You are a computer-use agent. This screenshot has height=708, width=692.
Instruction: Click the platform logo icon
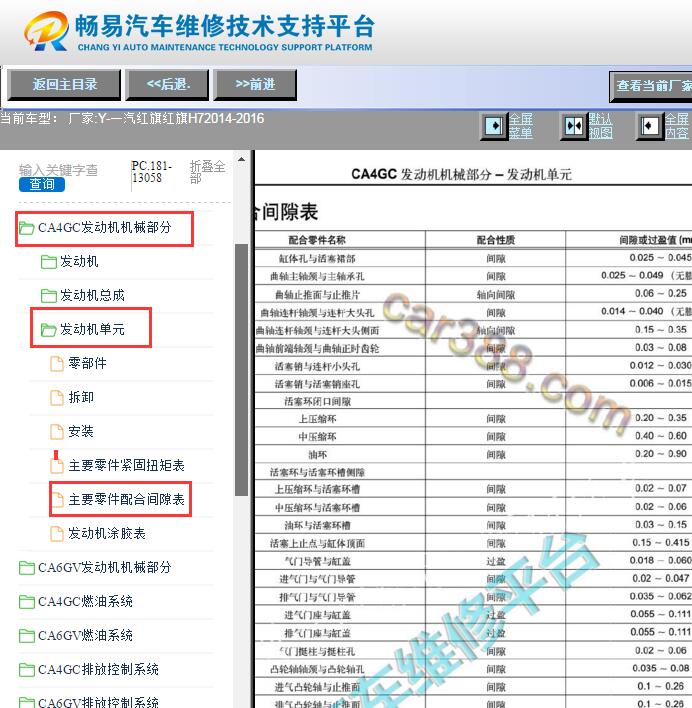[x=46, y=31]
